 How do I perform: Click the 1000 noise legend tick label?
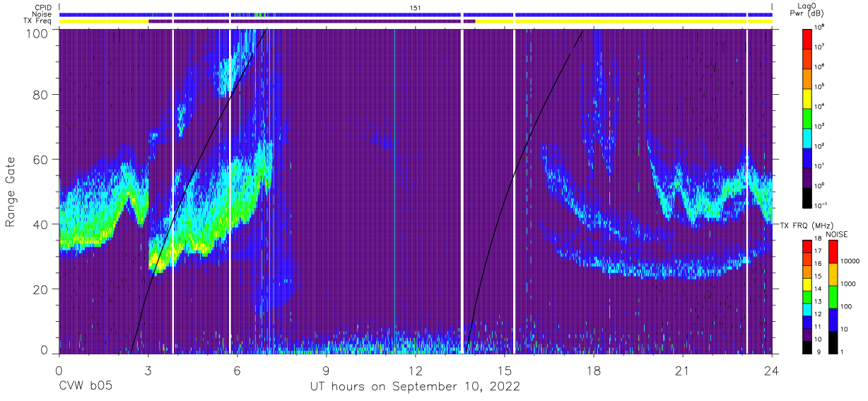(849, 284)
